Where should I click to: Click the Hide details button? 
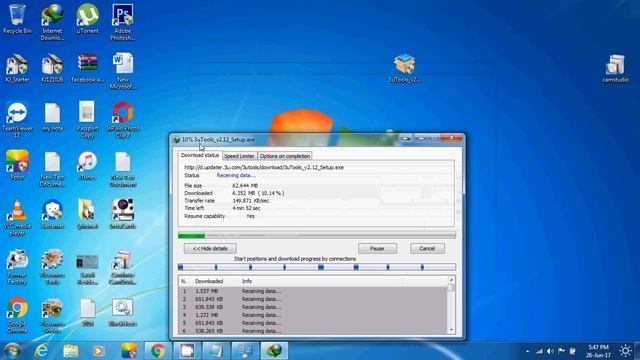210,249
